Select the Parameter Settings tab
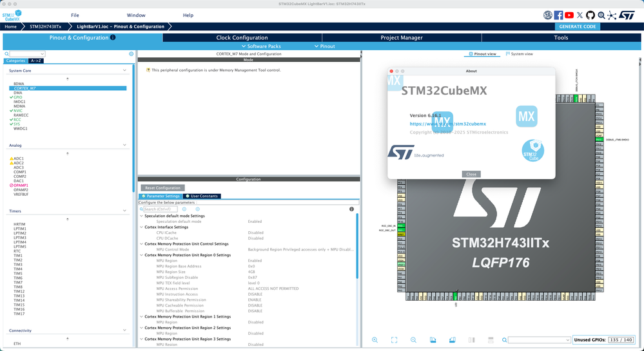This screenshot has width=644, height=351. (161, 196)
